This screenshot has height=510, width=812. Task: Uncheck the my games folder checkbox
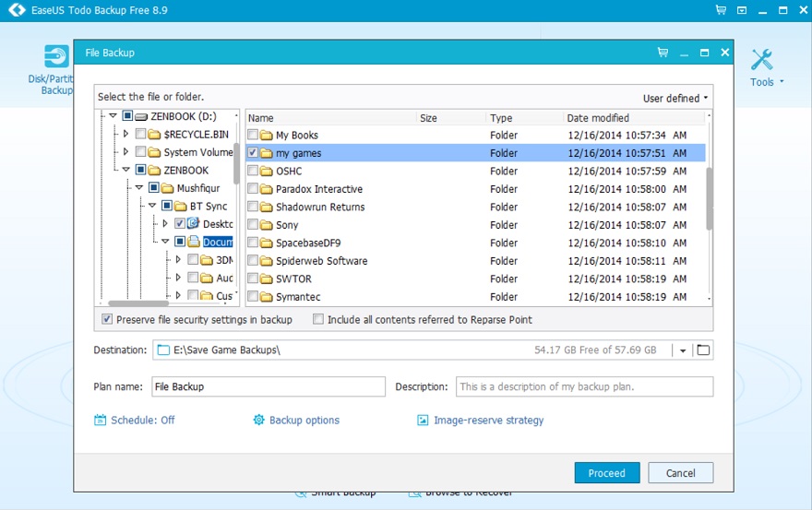(x=253, y=153)
